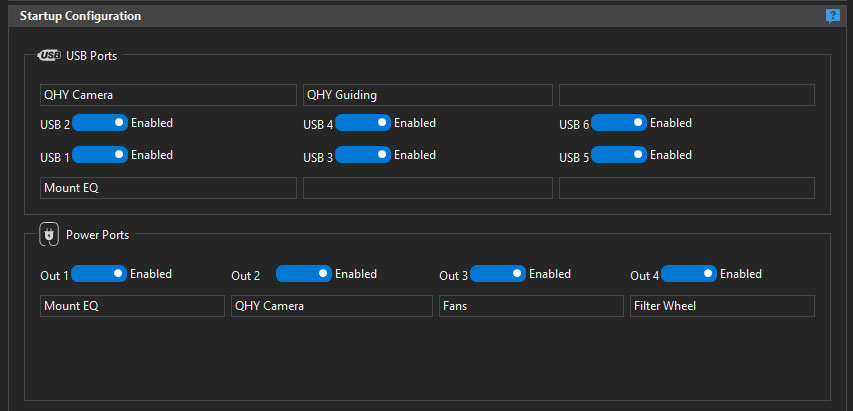
Task: Edit the QHY Guiding name field
Action: [427, 95]
